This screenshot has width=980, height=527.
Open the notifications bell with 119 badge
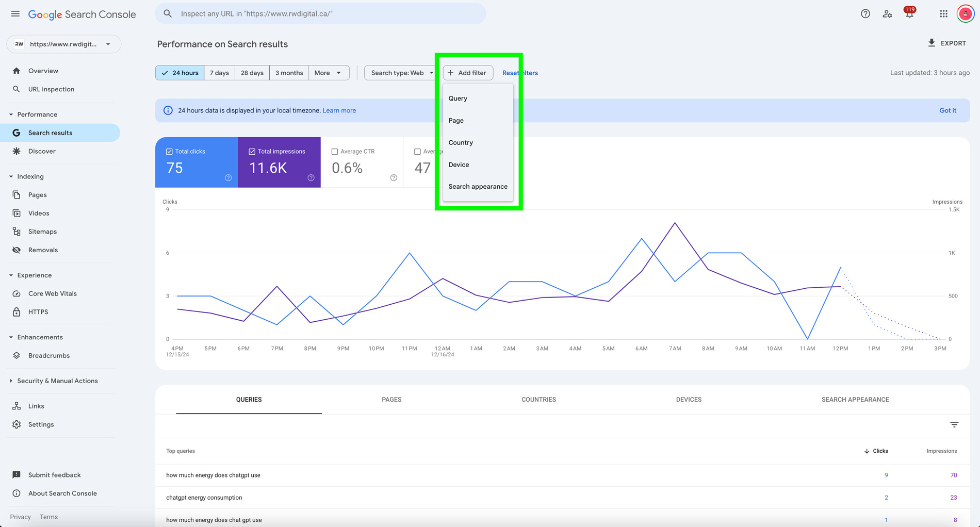(x=909, y=13)
